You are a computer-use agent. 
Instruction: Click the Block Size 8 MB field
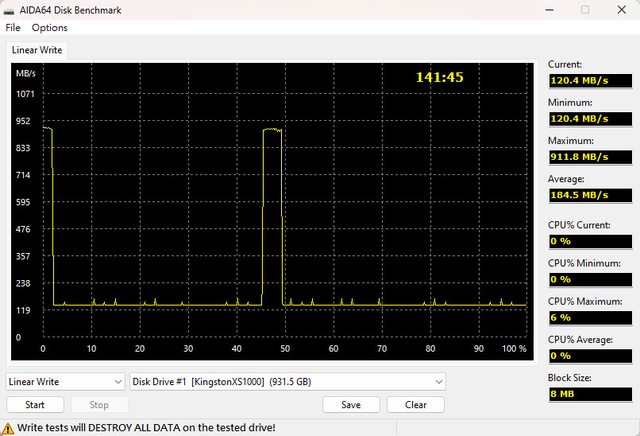point(590,393)
